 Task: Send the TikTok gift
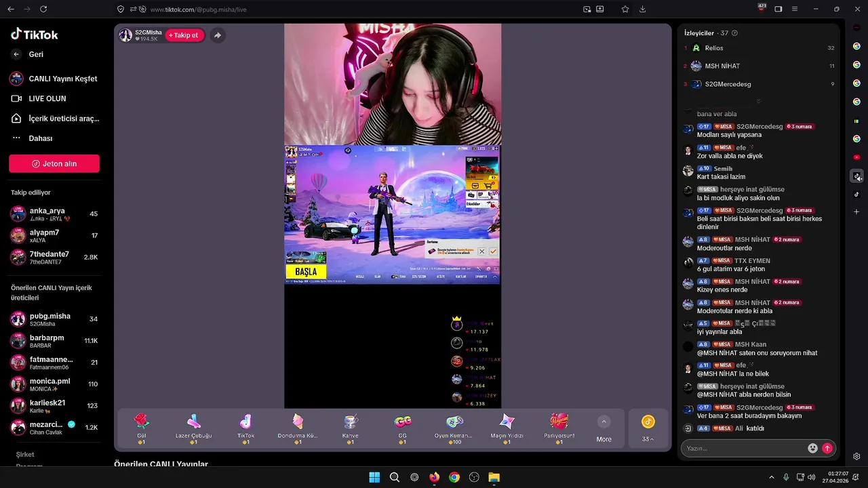(245, 429)
